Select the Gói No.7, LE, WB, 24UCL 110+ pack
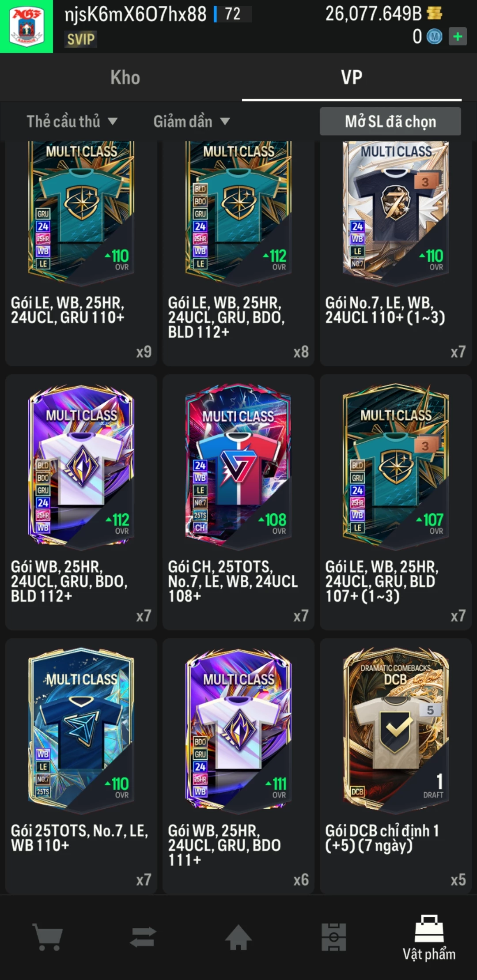 (x=396, y=253)
